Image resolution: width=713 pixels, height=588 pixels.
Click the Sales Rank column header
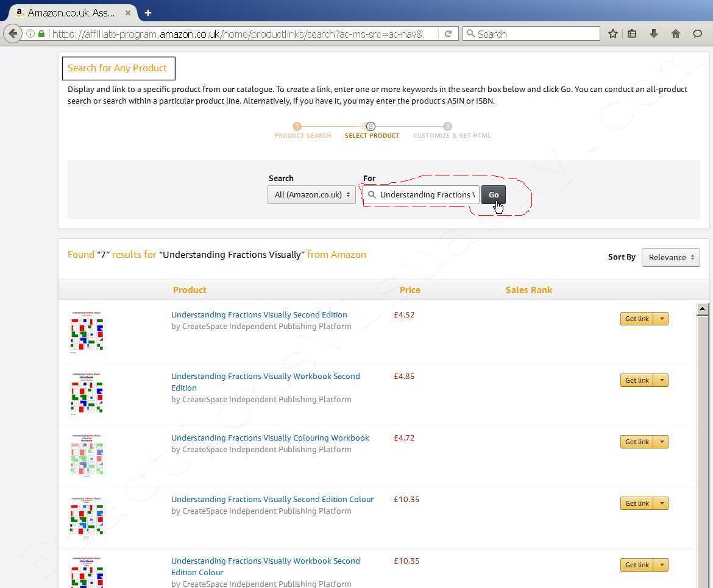click(x=529, y=290)
